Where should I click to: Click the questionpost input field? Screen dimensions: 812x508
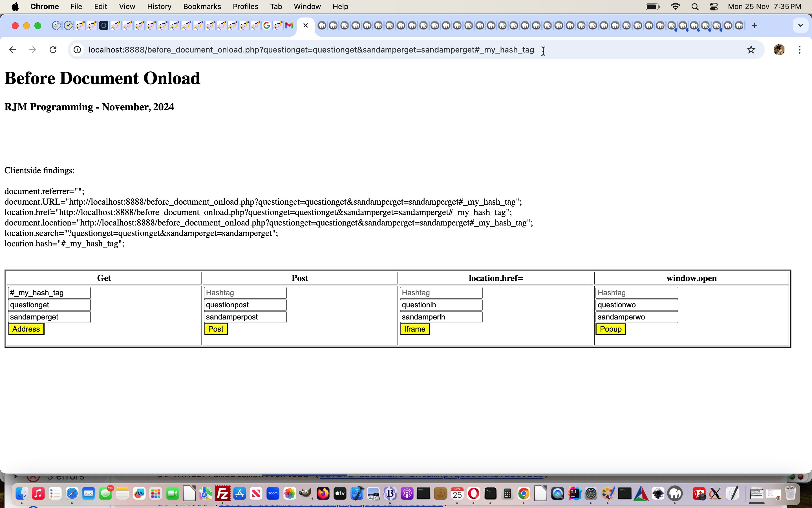tap(245, 305)
